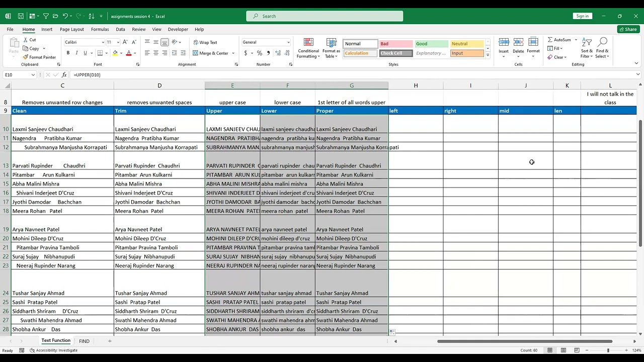Toggle Align Right for text
The height and width of the screenshot is (362, 644).
click(165, 53)
